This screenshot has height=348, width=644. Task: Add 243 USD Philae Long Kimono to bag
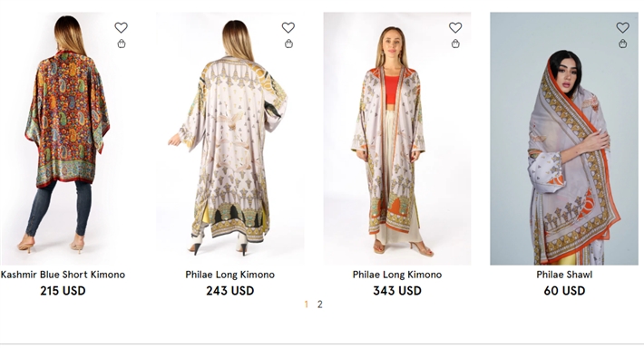point(288,43)
